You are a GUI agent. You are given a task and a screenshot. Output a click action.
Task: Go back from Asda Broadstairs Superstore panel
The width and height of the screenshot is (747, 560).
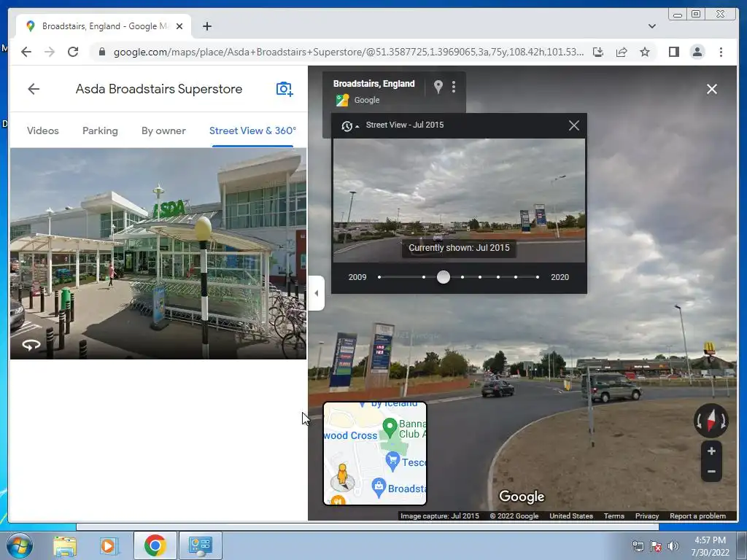tap(34, 88)
